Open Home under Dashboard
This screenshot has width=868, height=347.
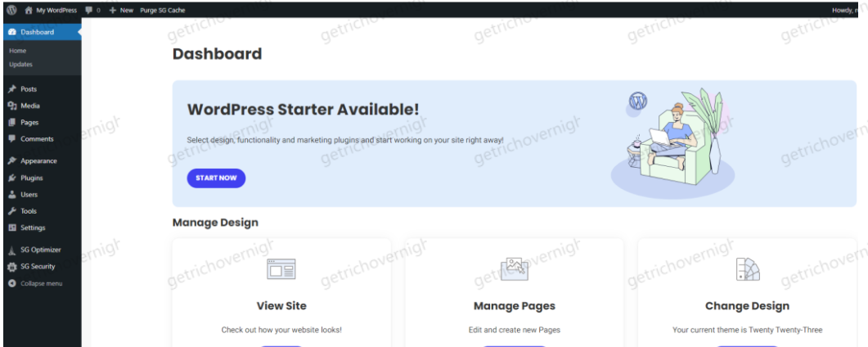18,51
